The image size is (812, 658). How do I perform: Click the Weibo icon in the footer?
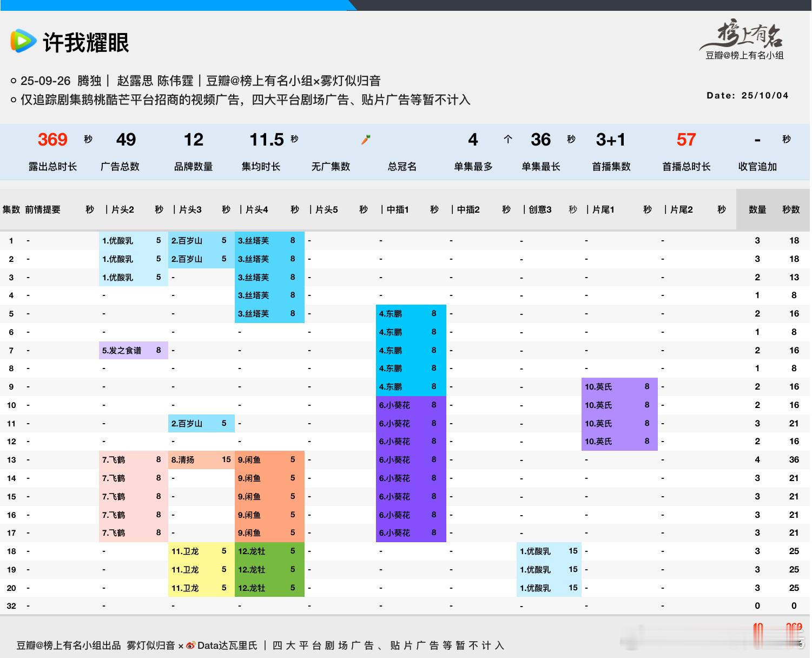190,646
